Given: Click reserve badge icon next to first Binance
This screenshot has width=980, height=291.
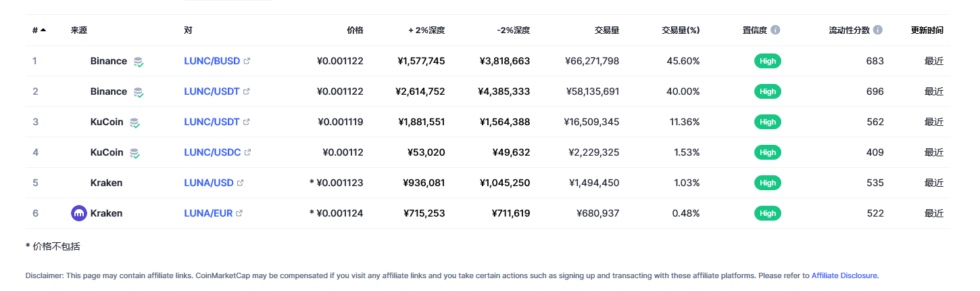Looking at the screenshot, I should pos(138,62).
